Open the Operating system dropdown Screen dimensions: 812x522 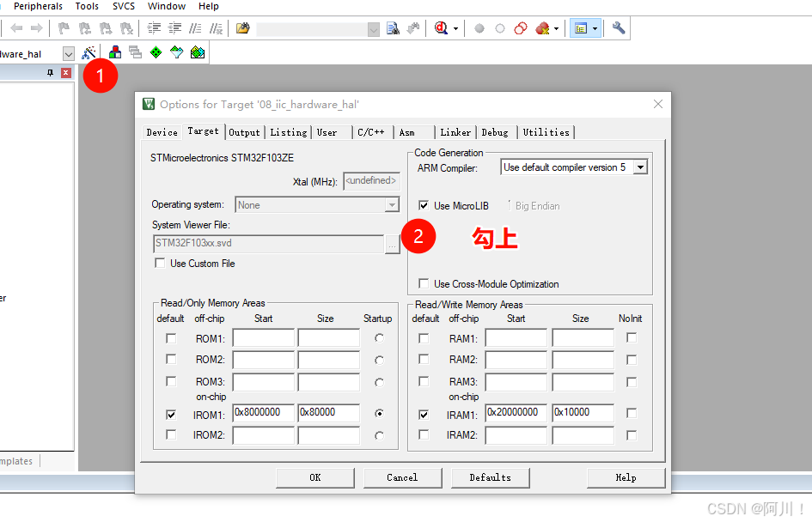point(392,205)
